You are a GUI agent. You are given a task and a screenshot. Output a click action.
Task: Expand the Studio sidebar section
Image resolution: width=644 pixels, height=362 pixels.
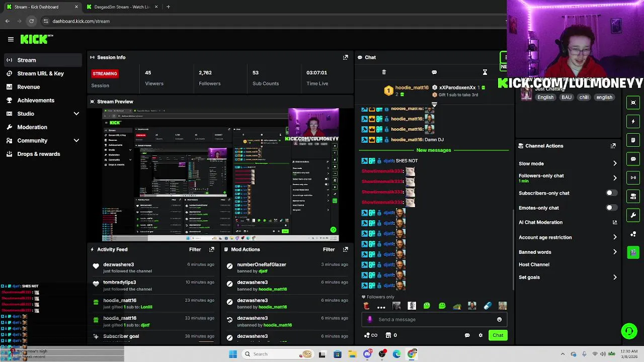[x=76, y=114]
